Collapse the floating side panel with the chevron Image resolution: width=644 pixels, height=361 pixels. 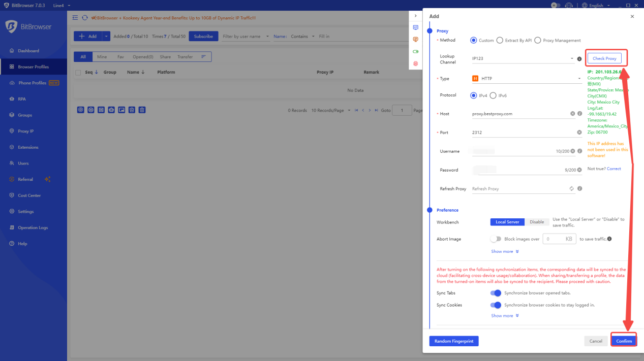pyautogui.click(x=415, y=16)
